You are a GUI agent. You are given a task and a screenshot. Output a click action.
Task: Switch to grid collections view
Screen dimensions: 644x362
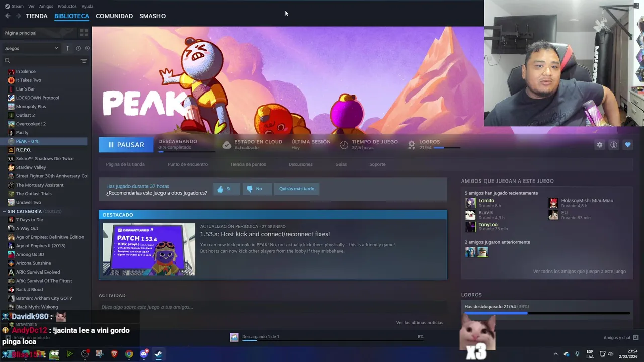[84, 33]
